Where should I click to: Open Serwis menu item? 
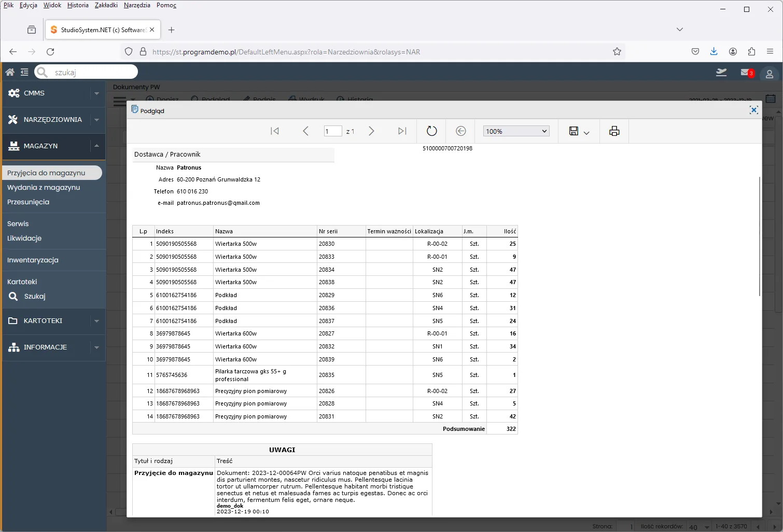tap(18, 223)
